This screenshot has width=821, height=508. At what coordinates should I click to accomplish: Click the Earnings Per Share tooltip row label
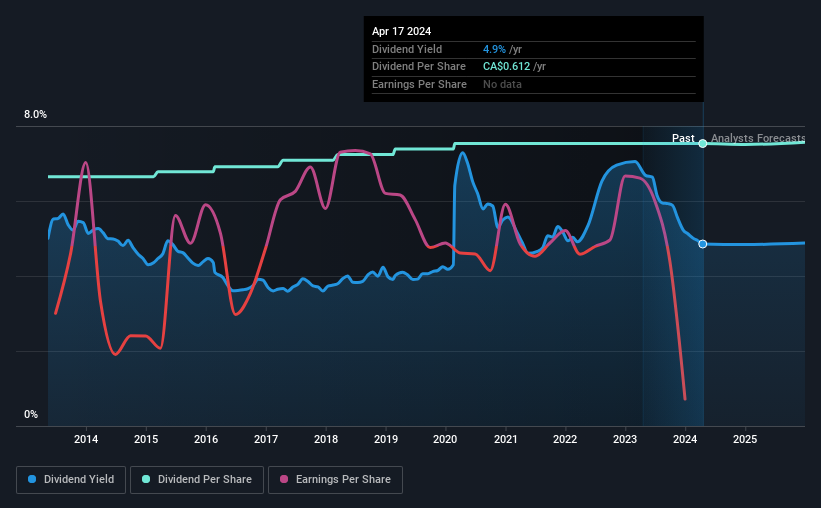click(419, 84)
